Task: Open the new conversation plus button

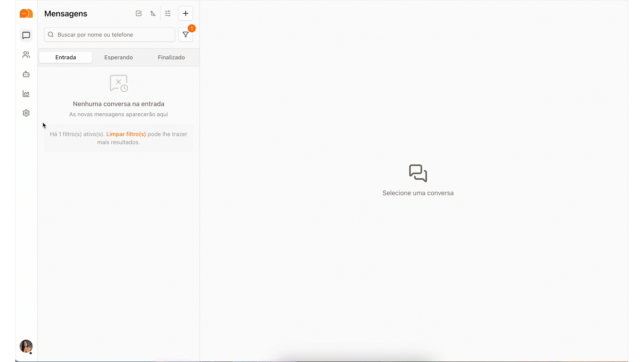Action: [186, 13]
